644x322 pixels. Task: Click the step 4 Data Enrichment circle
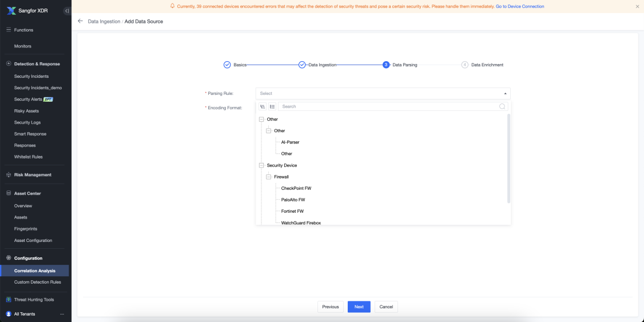click(x=465, y=65)
